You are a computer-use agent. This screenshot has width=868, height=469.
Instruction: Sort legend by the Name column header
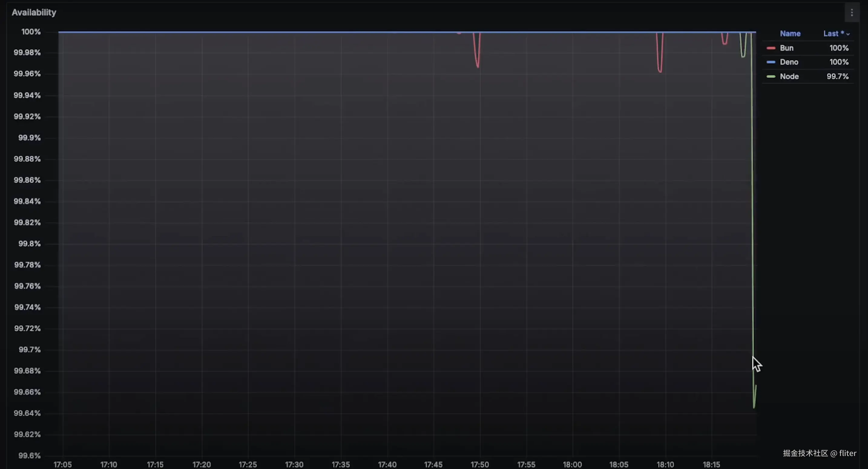tap(790, 34)
